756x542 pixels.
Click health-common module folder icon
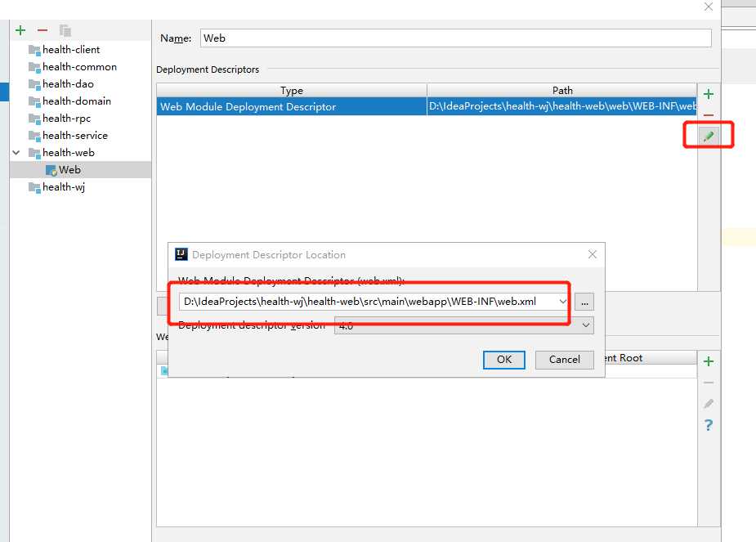[x=34, y=67]
